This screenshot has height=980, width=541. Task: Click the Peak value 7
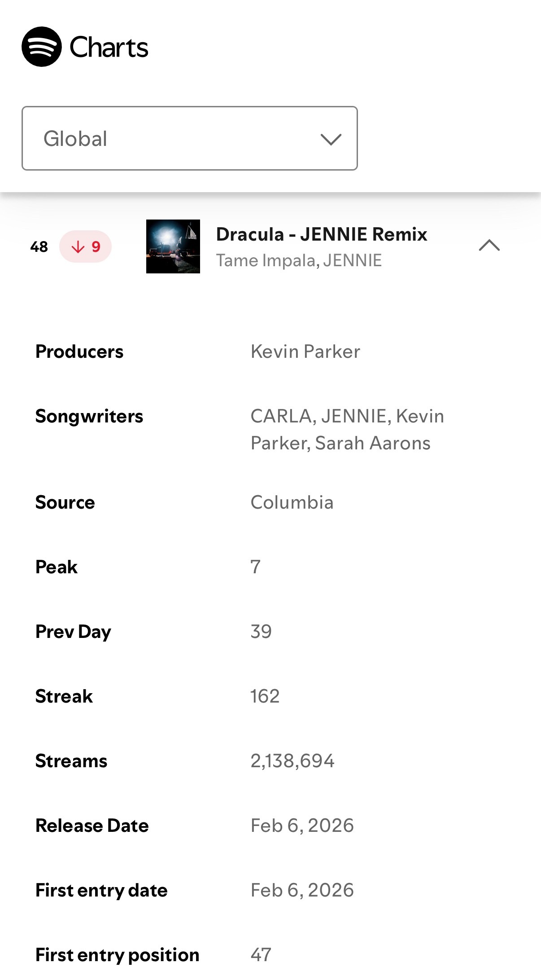256,567
